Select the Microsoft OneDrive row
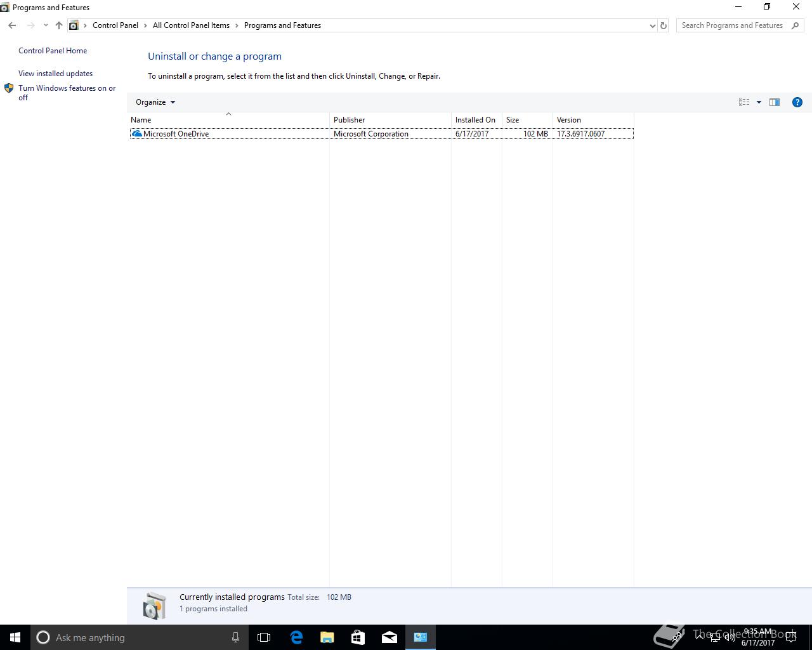 point(381,134)
